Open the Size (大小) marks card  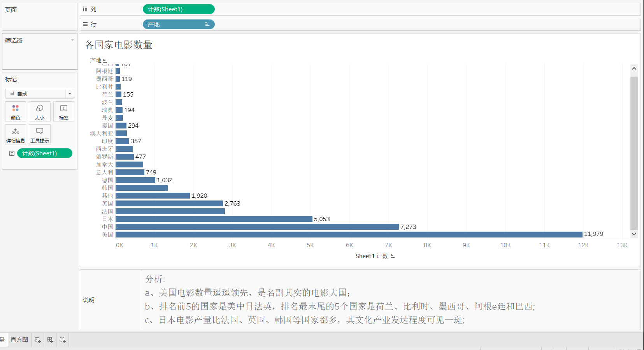click(x=40, y=111)
